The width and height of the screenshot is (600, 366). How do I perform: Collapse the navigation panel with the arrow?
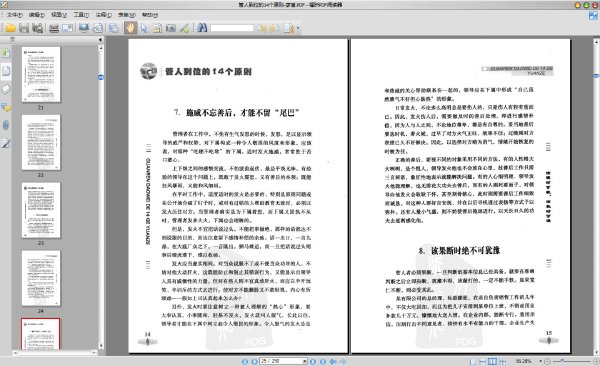[x=100, y=39]
